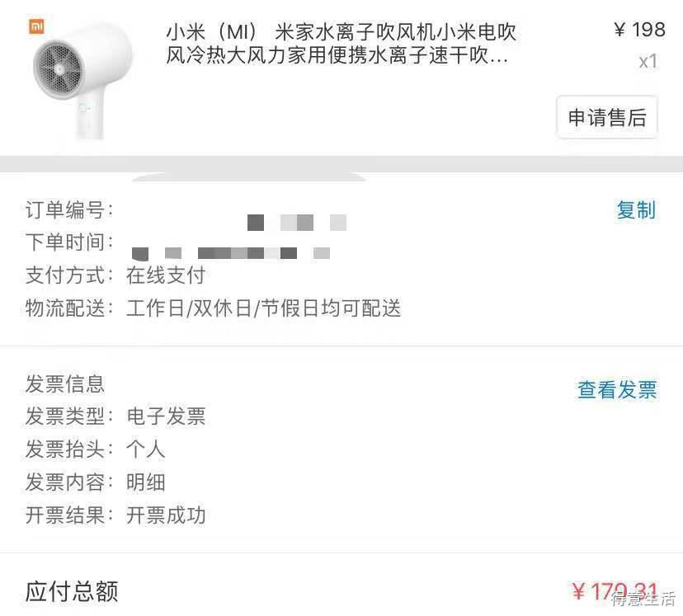Tap the 发票信息 section heading
The width and height of the screenshot is (683, 616).
click(65, 383)
